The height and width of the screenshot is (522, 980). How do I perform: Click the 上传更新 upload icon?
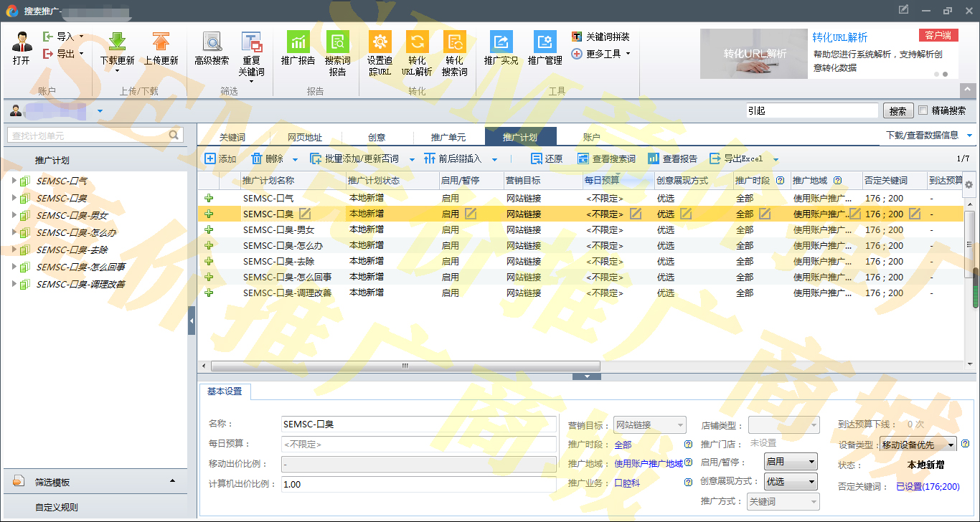[x=161, y=42]
